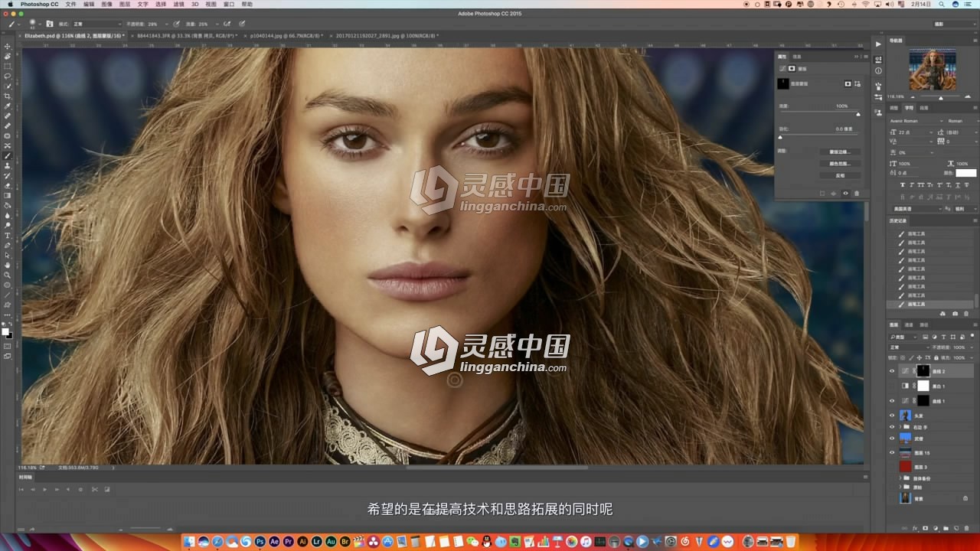Open the font style Roman dropdown
980x551 pixels.
point(962,121)
